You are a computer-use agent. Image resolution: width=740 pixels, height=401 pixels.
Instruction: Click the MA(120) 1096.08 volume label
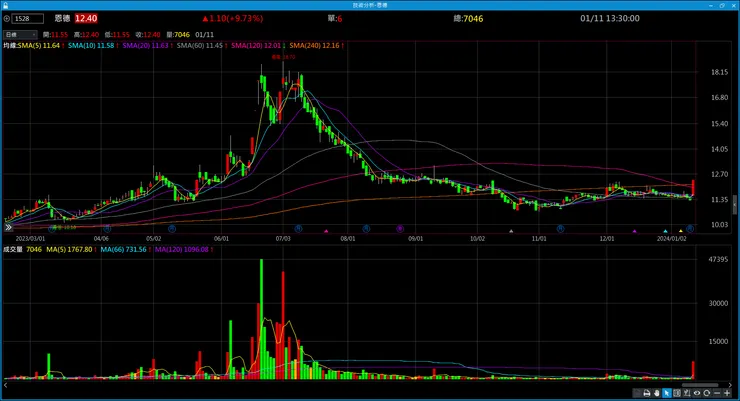184,250
